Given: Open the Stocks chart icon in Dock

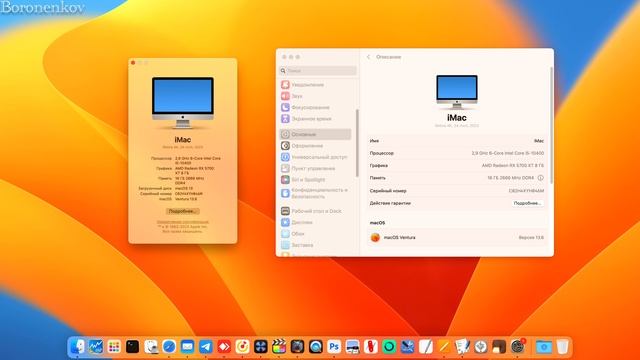Looking at the screenshot, I should 96,347.
